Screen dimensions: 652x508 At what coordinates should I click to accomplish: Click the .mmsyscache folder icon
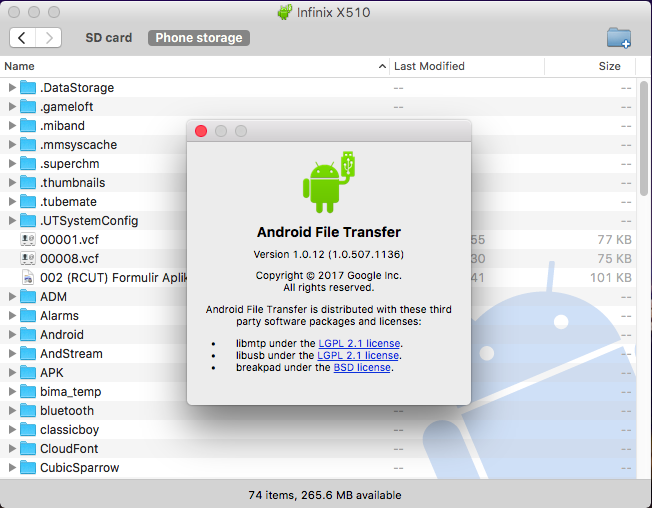coord(28,145)
